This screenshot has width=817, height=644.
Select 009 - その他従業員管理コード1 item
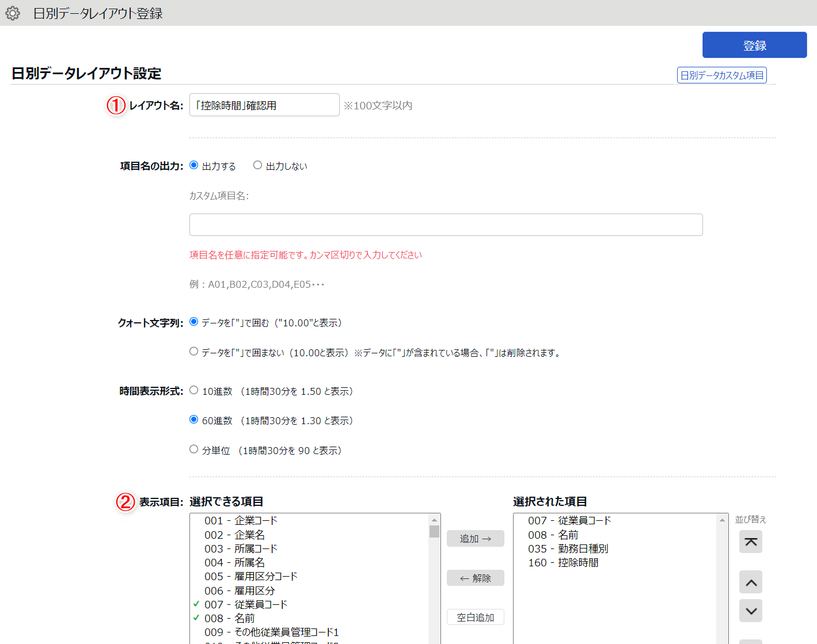[309, 632]
